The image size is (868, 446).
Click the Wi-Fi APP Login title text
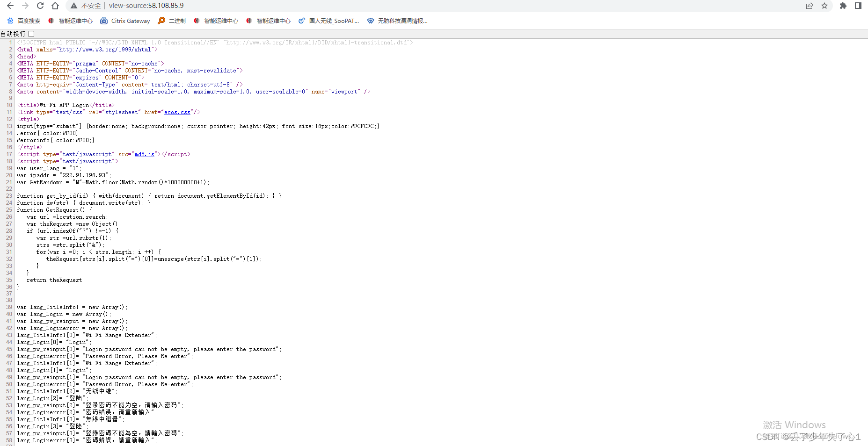point(64,105)
